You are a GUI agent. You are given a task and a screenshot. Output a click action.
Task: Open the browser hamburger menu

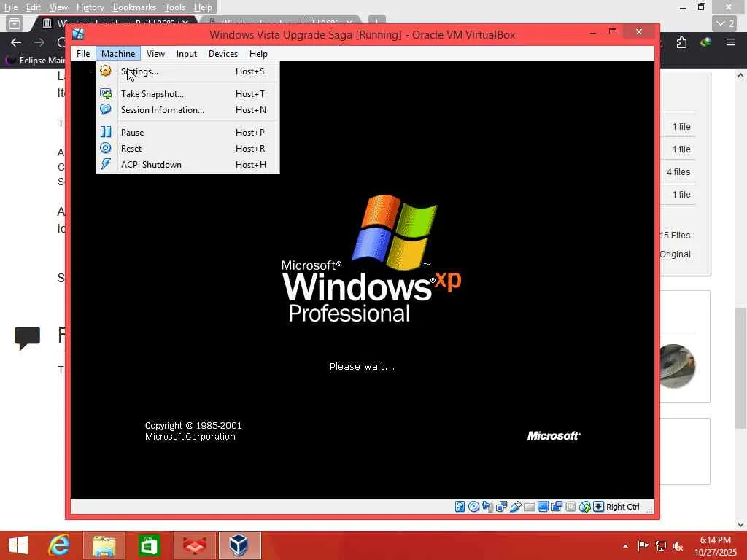[x=731, y=42]
